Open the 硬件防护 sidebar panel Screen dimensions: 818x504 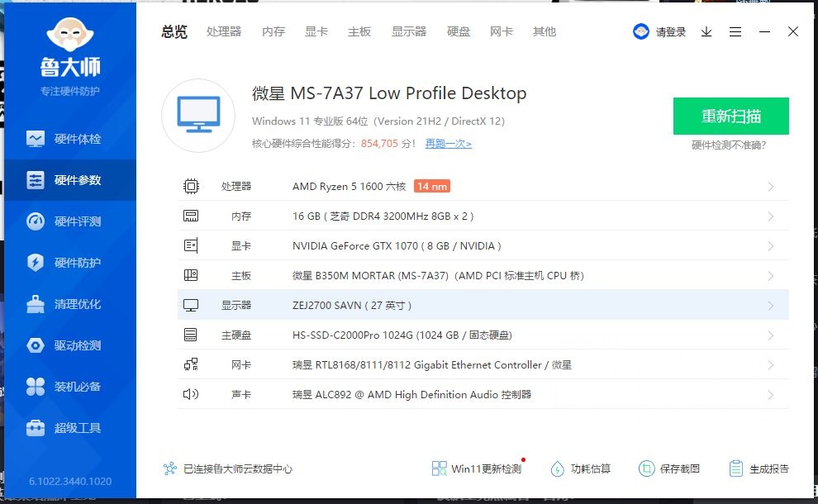click(69, 262)
